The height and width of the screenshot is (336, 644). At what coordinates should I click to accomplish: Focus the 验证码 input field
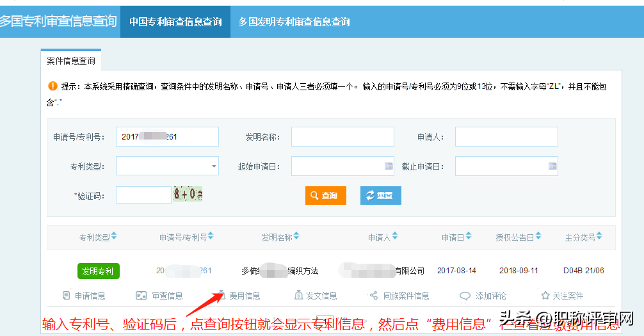pos(143,195)
